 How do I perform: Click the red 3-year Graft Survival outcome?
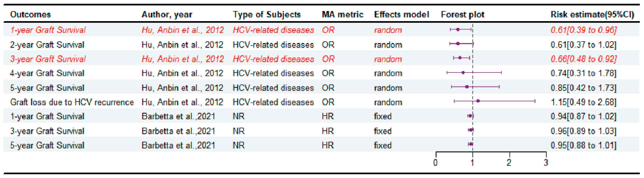pyautogui.click(x=48, y=59)
